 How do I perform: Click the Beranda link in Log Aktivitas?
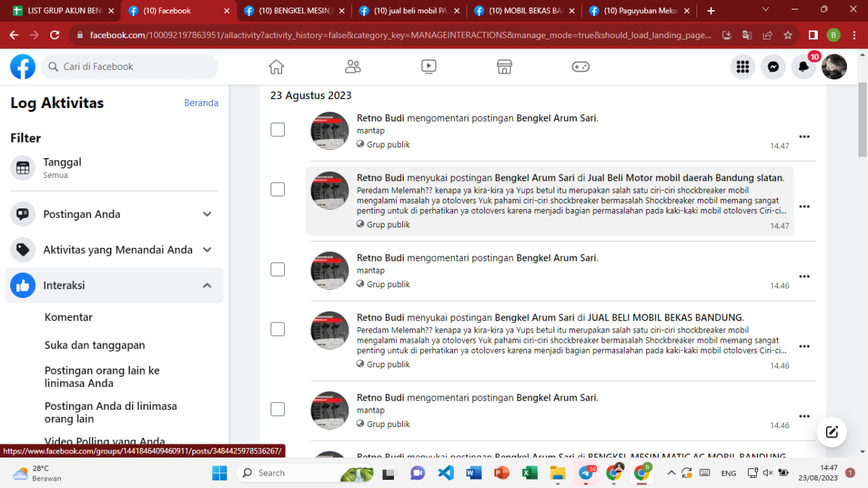201,103
